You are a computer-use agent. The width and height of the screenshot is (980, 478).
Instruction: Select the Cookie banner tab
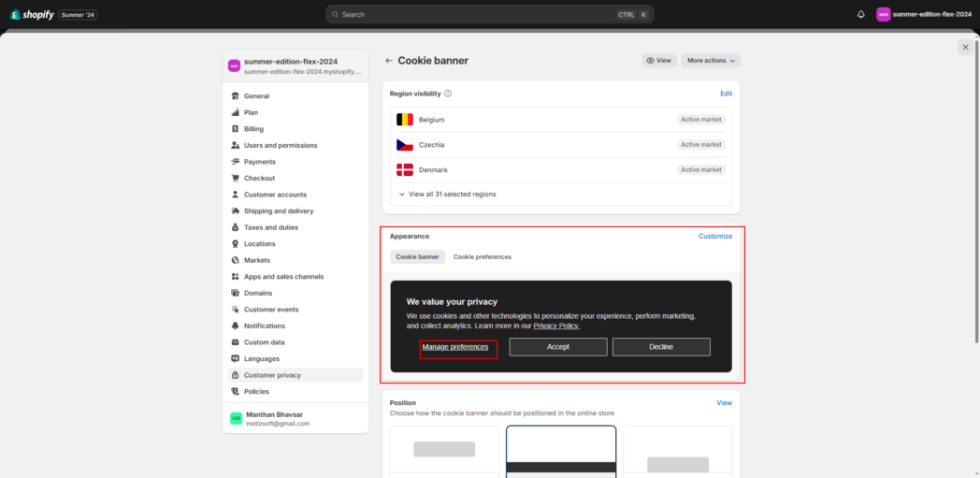click(417, 257)
